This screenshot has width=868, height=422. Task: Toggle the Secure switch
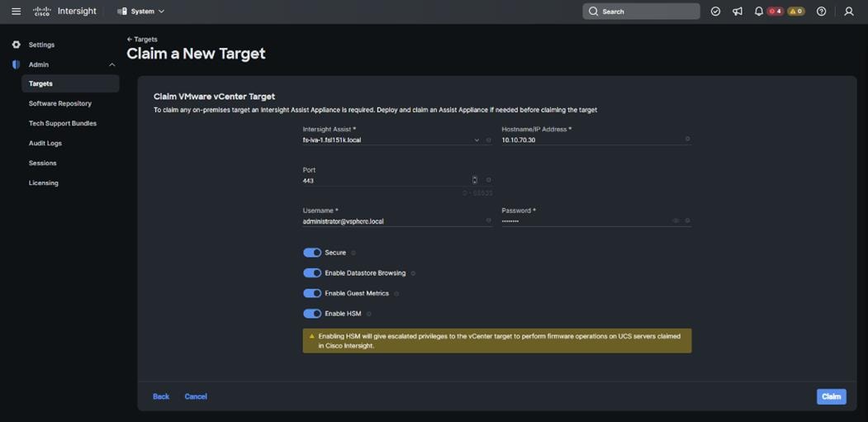tap(312, 253)
